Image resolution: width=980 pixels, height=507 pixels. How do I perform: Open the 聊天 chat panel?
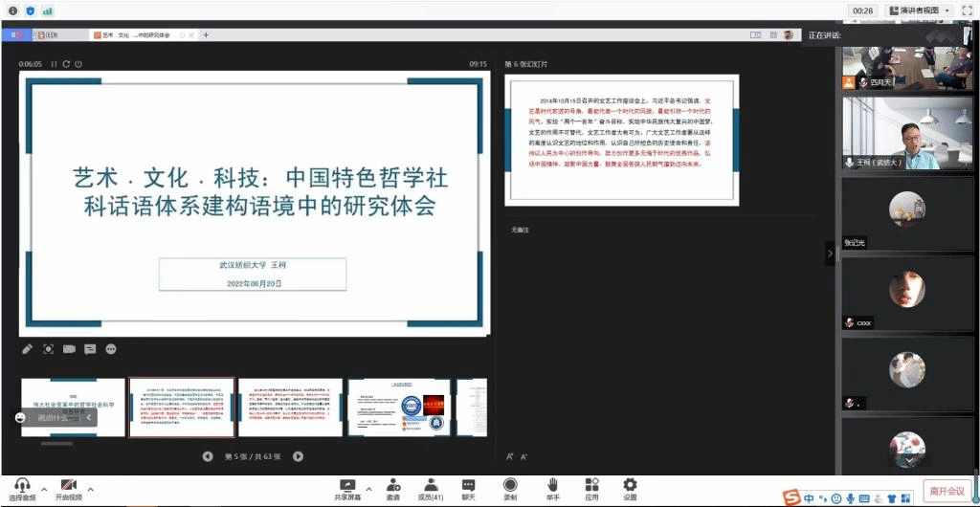pyautogui.click(x=468, y=486)
